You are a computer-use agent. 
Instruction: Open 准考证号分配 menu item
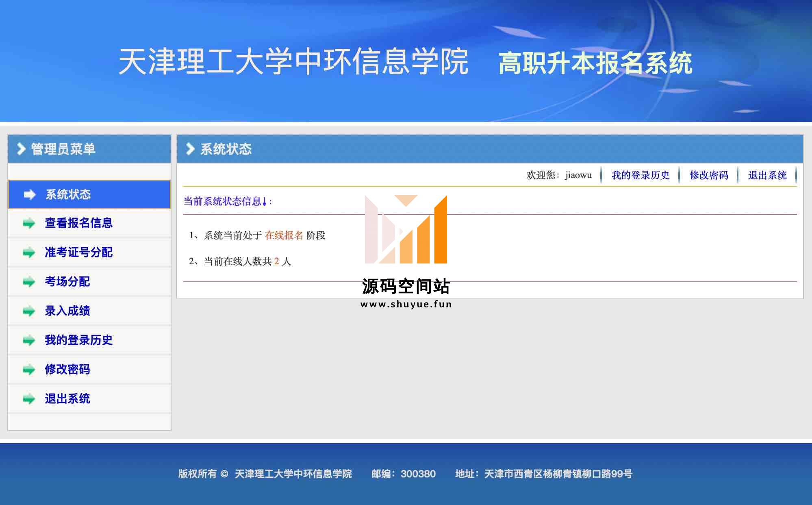click(89, 252)
